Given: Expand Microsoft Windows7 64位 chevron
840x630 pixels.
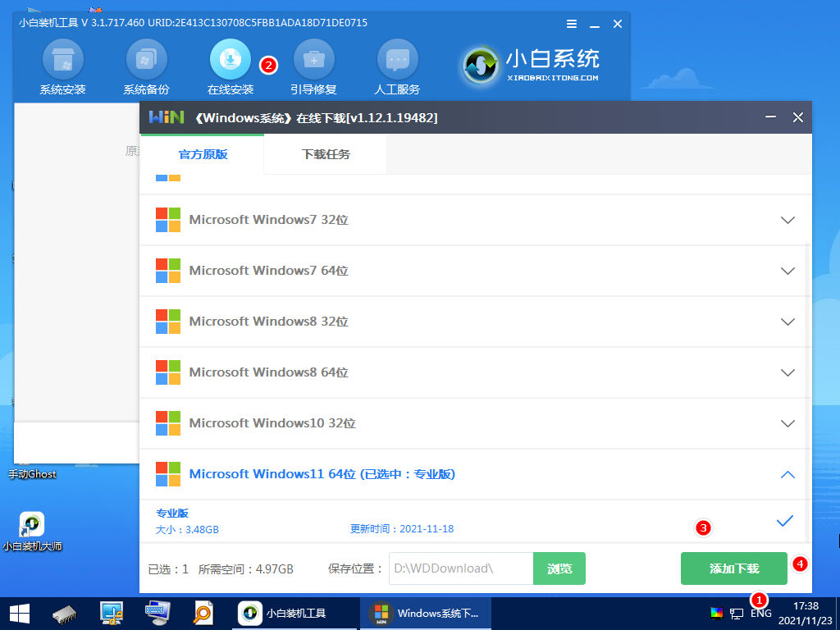Looking at the screenshot, I should (787, 271).
